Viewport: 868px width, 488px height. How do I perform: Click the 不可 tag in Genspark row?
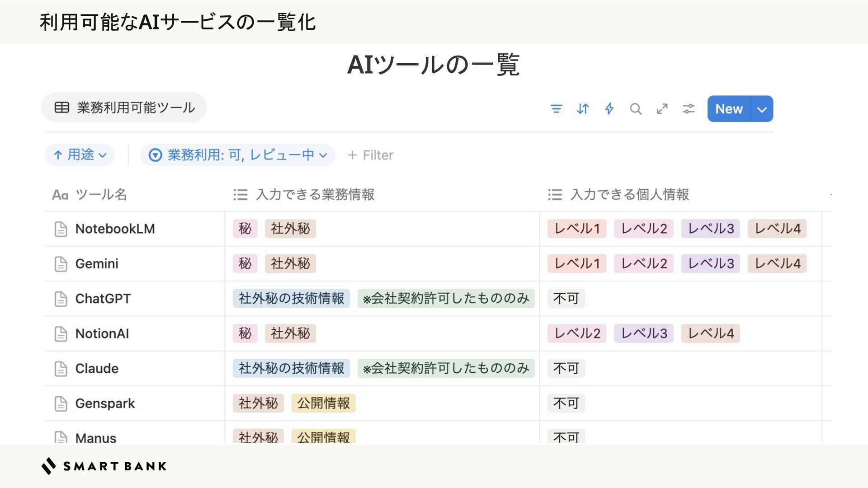coord(566,403)
